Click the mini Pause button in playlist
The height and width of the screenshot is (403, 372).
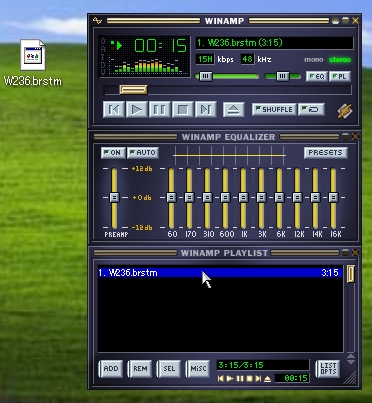(x=240, y=379)
